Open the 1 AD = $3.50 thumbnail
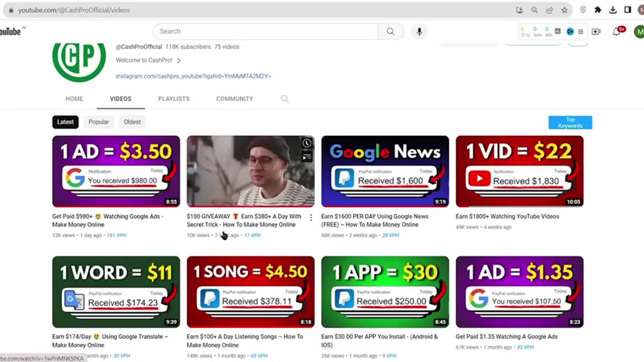Viewport: 644px width, 362px height. (x=116, y=171)
